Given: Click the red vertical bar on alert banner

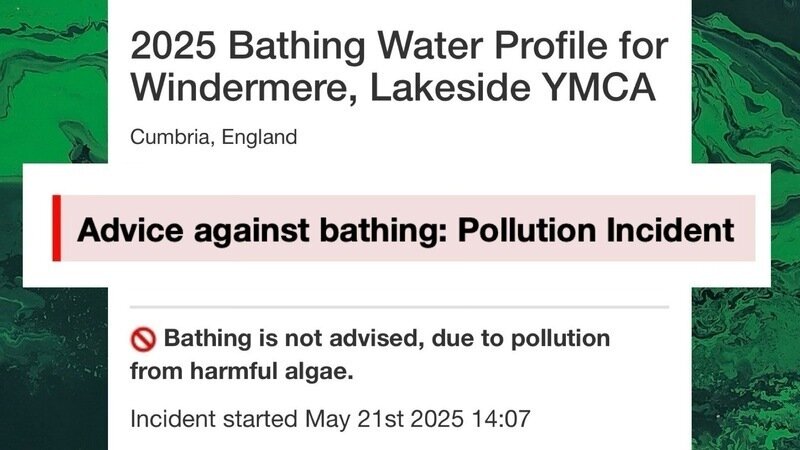Looking at the screenshot, I should [x=57, y=228].
